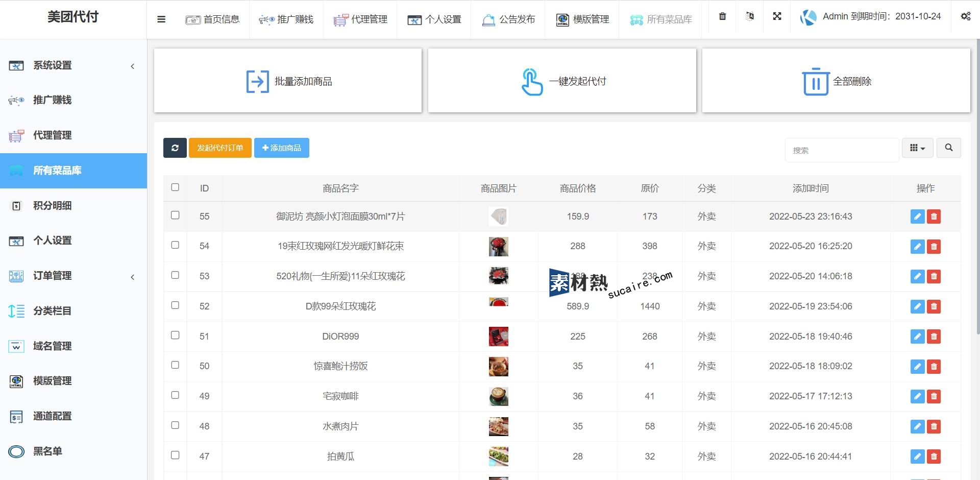Open 个人设置 top tab

(x=434, y=19)
